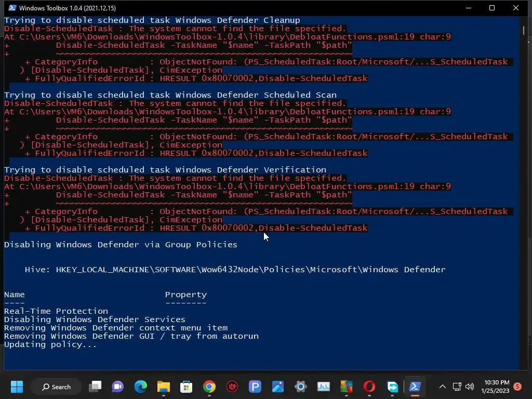532x399 pixels.
Task: Launch Microsoft Edge from the taskbar
Action: pyautogui.click(x=140, y=387)
